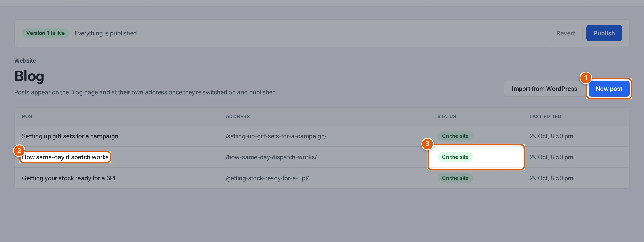This screenshot has height=242, width=644.
Task: Click the Blog page heading
Action: [x=29, y=76]
